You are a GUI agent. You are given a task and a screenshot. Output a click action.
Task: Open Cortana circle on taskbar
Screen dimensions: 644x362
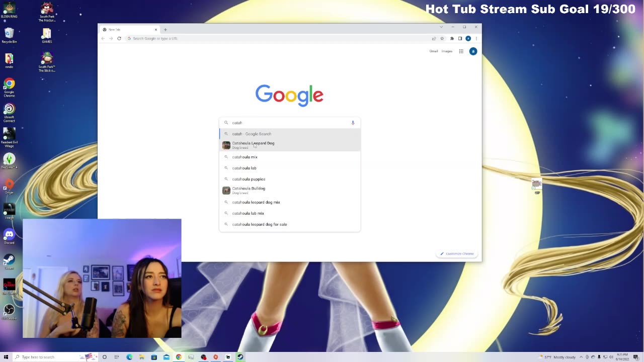coord(105,357)
